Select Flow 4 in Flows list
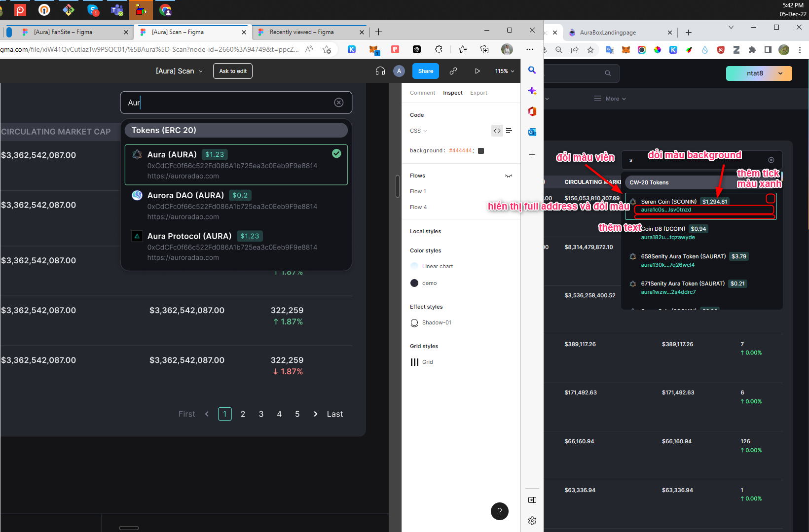This screenshot has width=809, height=532. (418, 207)
